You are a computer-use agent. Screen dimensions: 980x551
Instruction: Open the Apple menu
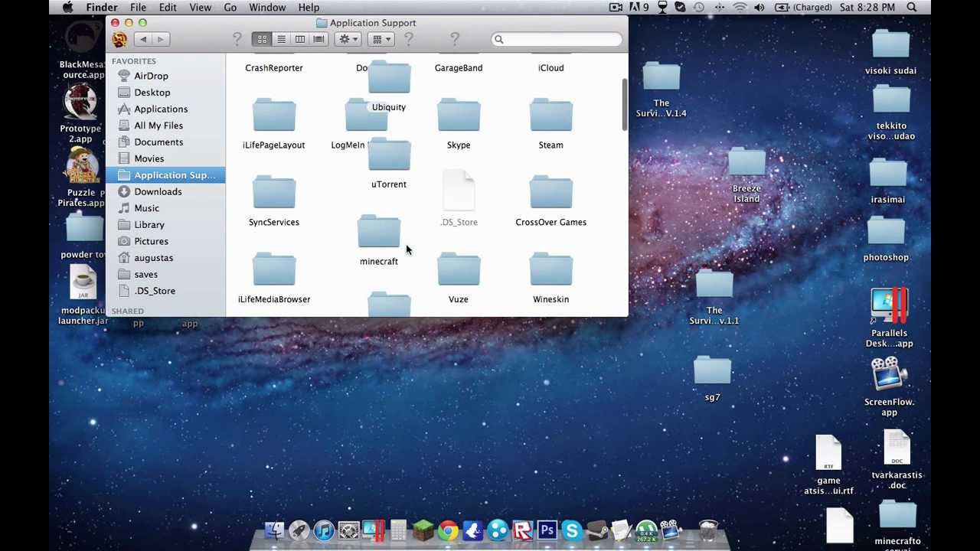click(67, 8)
